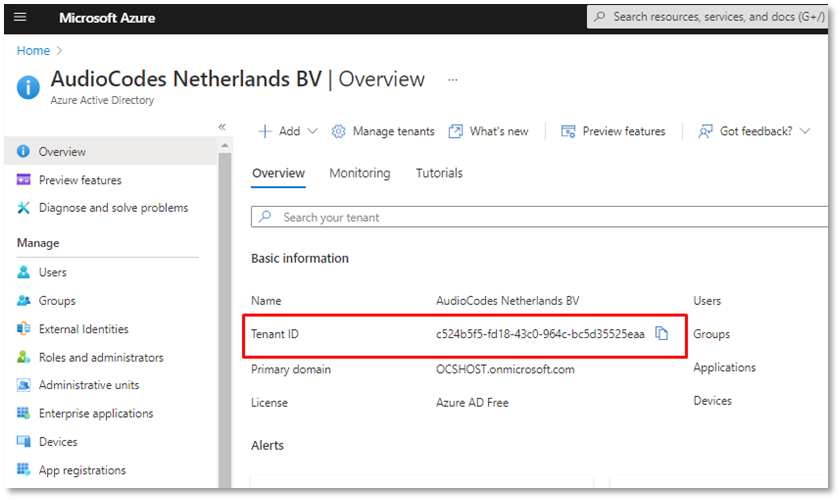Switch to the Tutorials tab
This screenshot has width=840, height=500.
tap(439, 174)
